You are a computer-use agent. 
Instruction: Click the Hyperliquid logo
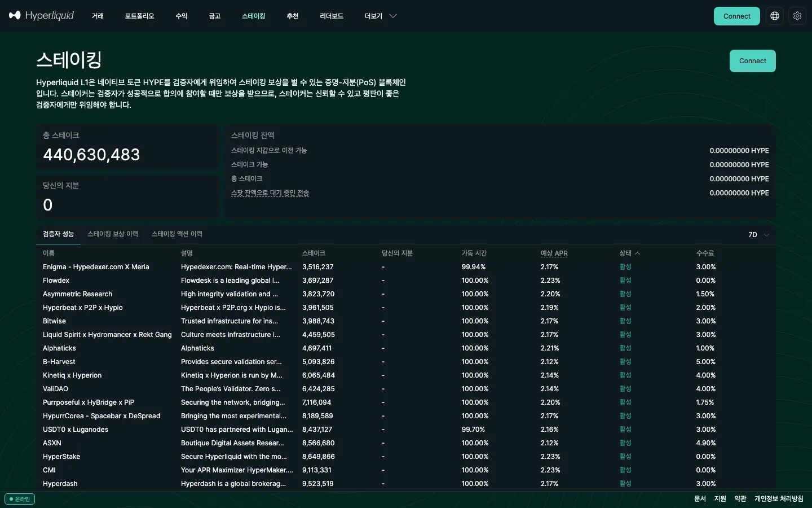(41, 16)
